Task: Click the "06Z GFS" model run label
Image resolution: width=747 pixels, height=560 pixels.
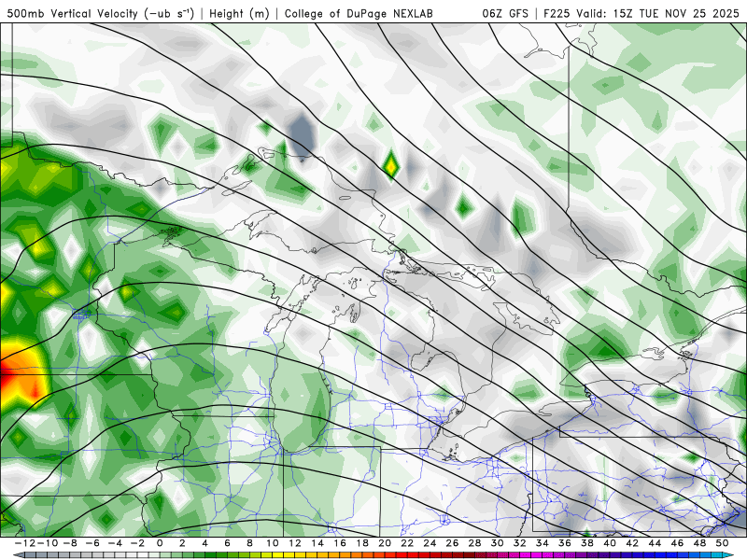Action: (x=505, y=14)
